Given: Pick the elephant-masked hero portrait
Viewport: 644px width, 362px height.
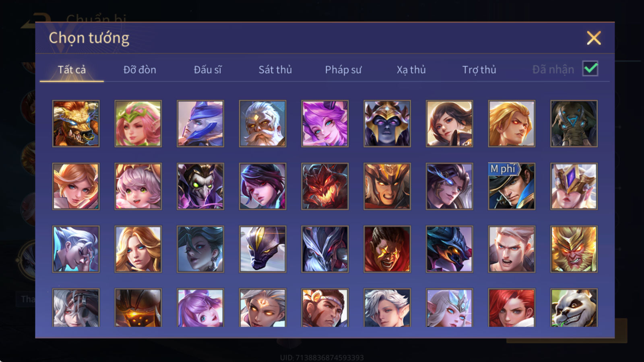Looking at the screenshot, I should pos(574,123).
